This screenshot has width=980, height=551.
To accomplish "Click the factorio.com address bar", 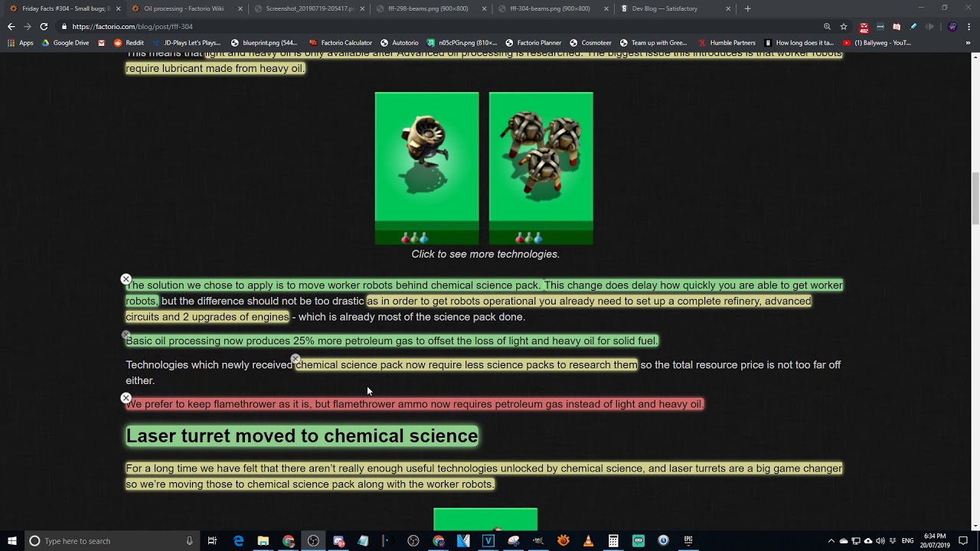I will (436, 26).
